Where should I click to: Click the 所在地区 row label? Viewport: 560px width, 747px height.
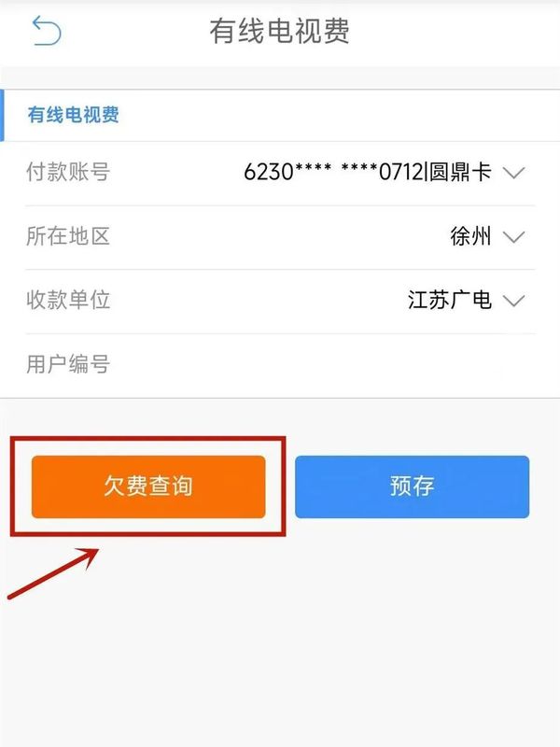click(x=68, y=236)
